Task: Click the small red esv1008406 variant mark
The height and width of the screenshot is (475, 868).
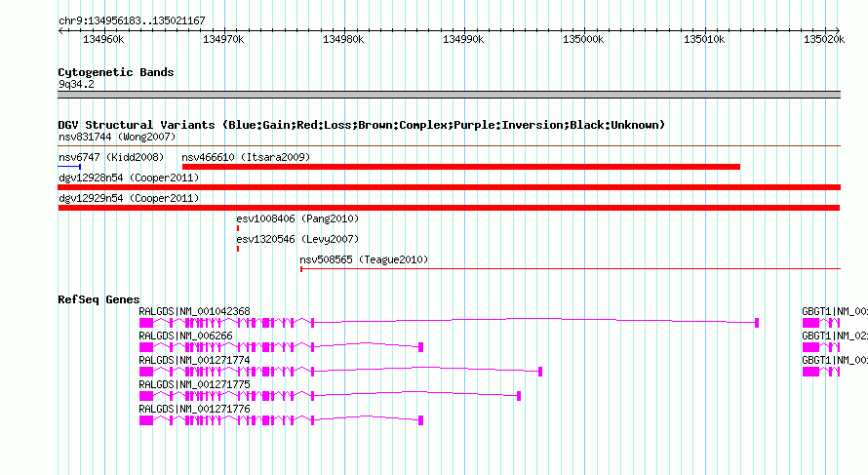Action: pyautogui.click(x=238, y=228)
